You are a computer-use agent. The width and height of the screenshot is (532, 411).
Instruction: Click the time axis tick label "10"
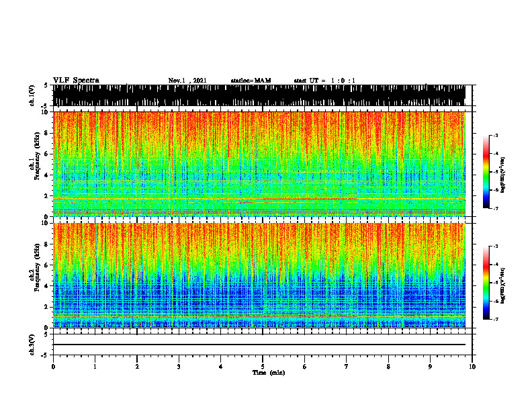click(472, 367)
